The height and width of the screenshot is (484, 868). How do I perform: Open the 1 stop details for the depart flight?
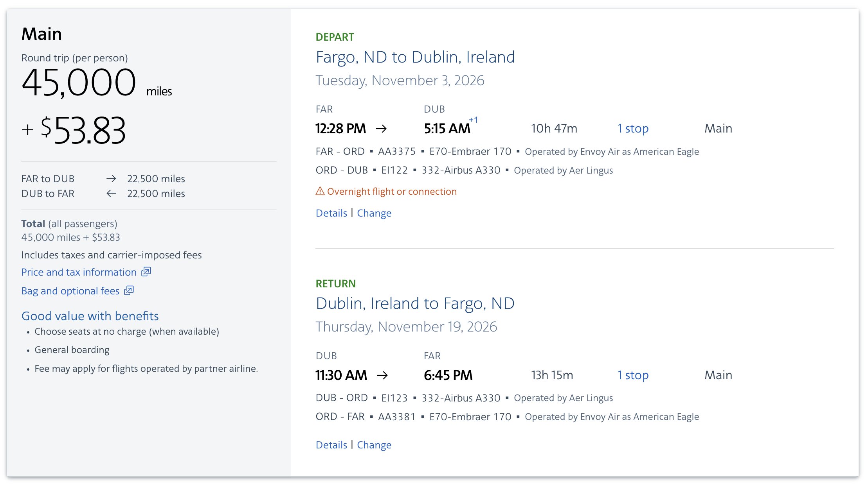632,128
